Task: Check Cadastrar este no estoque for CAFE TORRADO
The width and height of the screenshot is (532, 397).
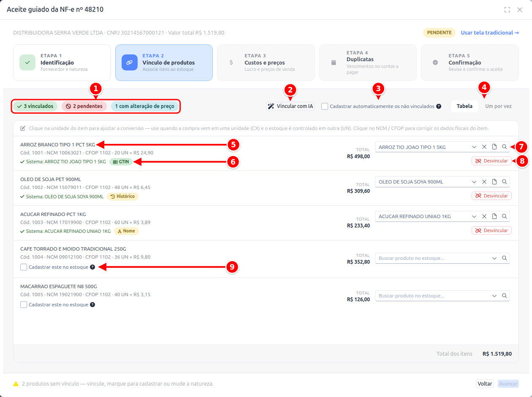Action: [x=24, y=267]
